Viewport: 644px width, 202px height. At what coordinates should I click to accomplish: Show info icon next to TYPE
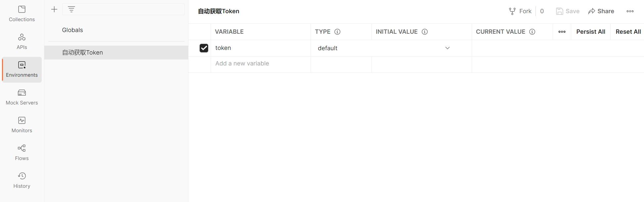point(337,32)
